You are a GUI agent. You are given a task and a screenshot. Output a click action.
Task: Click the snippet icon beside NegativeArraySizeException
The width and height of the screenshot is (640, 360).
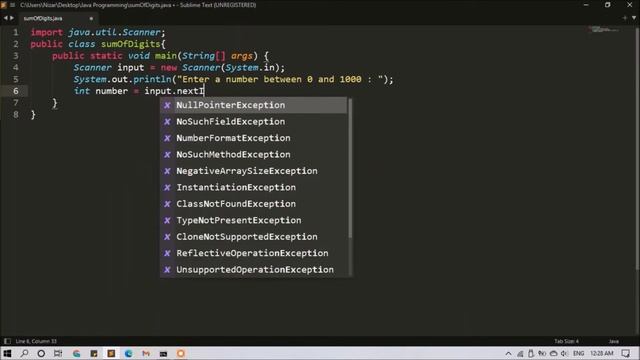click(x=167, y=171)
